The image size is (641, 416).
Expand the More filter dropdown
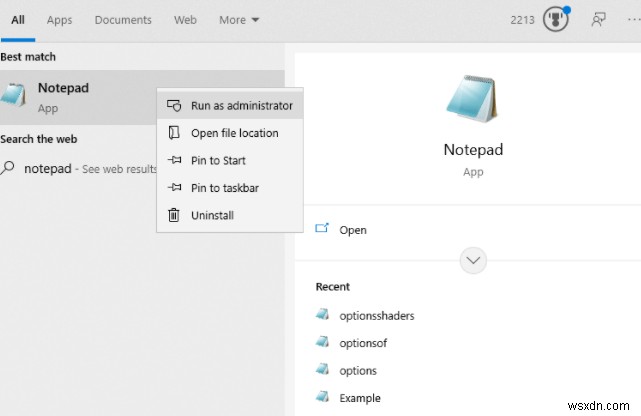click(x=239, y=20)
